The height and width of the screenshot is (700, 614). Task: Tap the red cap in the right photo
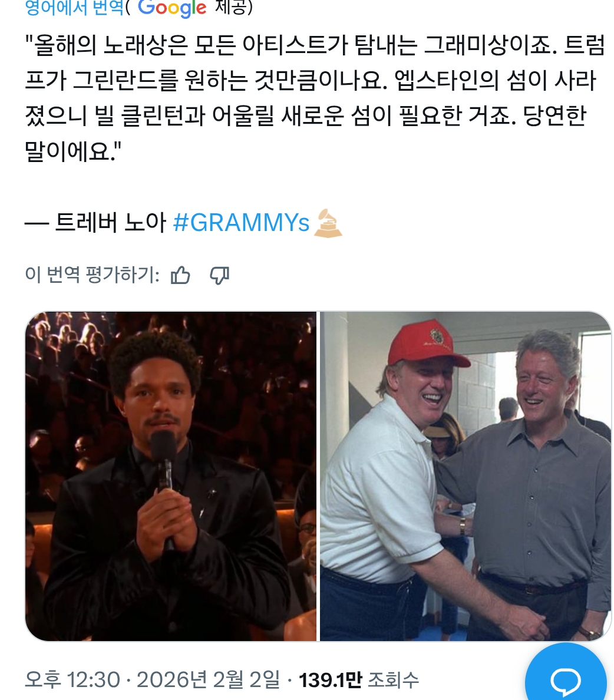click(424, 343)
